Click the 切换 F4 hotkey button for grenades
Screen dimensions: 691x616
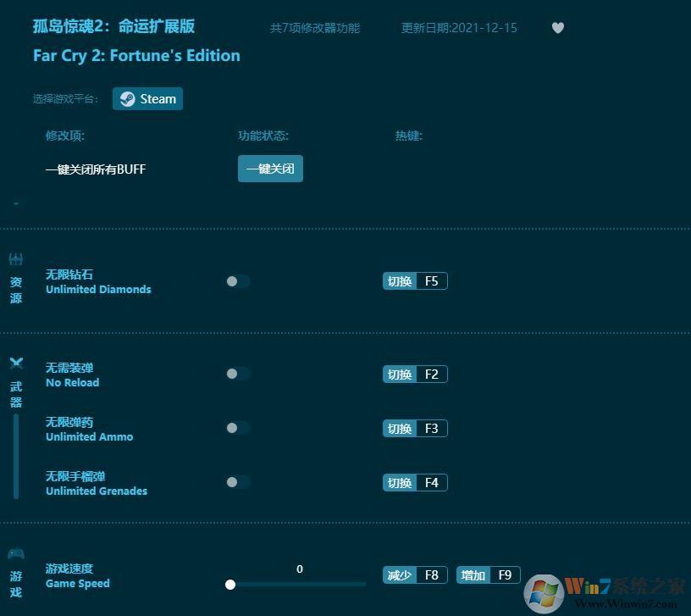click(415, 482)
